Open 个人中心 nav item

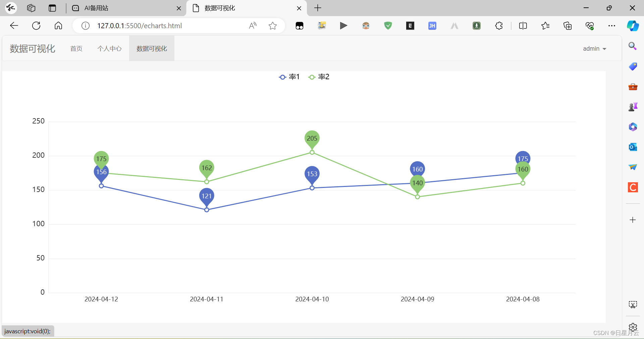[x=109, y=49]
